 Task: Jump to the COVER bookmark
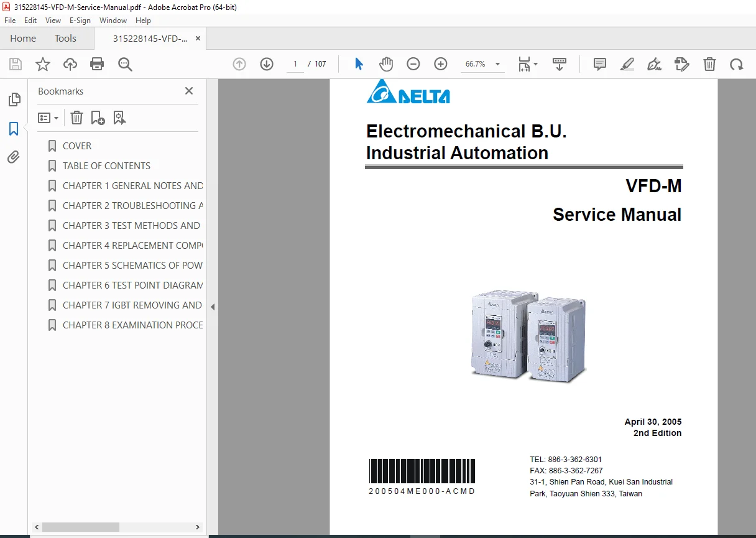coord(77,146)
